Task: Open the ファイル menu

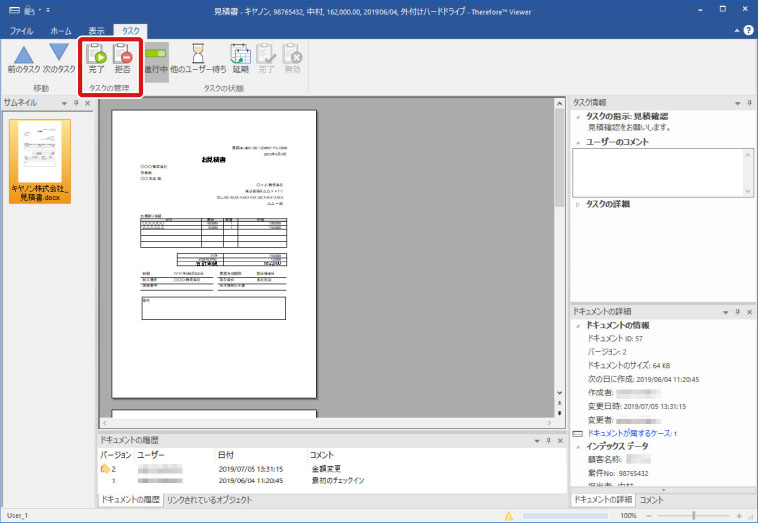Action: (22, 31)
